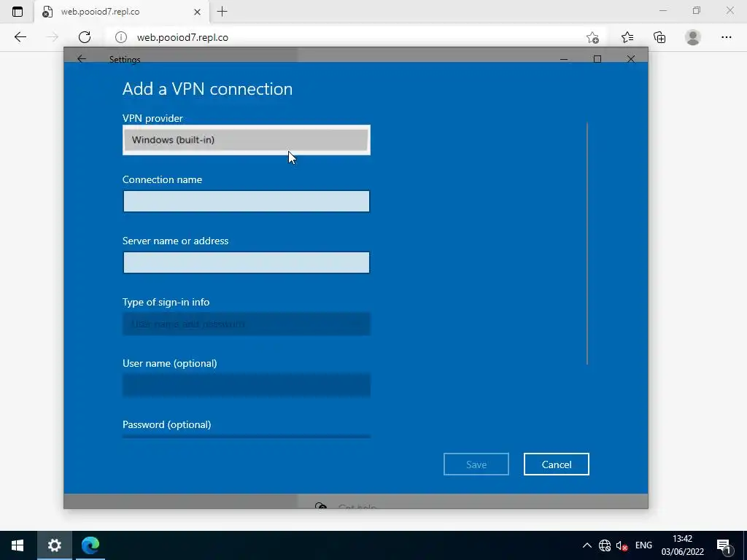The width and height of the screenshot is (747, 560).
Task: Refresh the current page
Action: pyautogui.click(x=85, y=37)
